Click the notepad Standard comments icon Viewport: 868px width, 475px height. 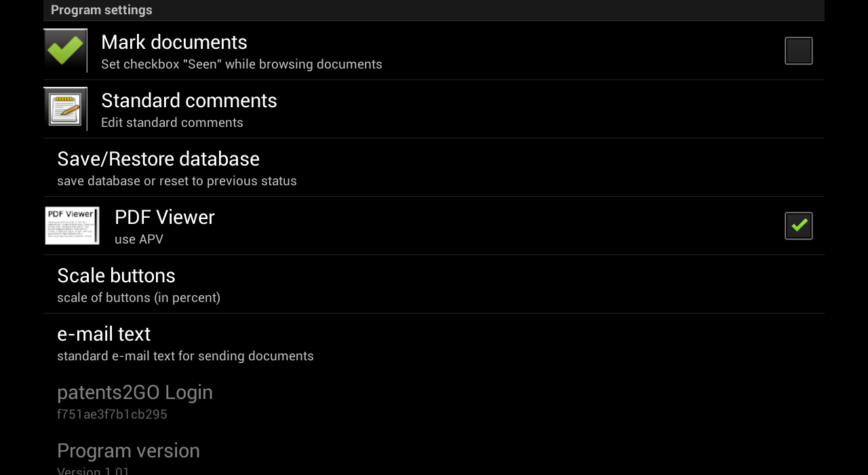[x=65, y=109]
